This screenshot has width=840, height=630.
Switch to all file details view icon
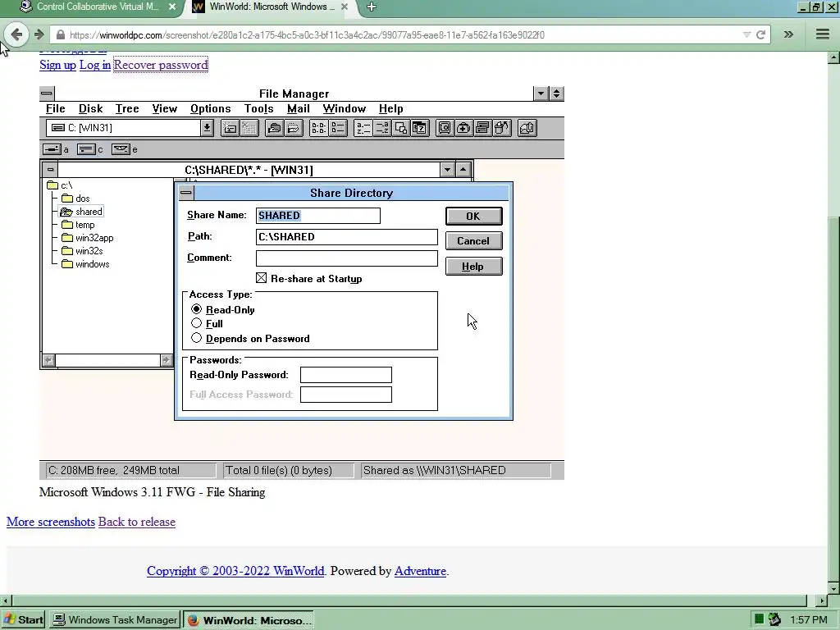pyautogui.click(x=338, y=128)
